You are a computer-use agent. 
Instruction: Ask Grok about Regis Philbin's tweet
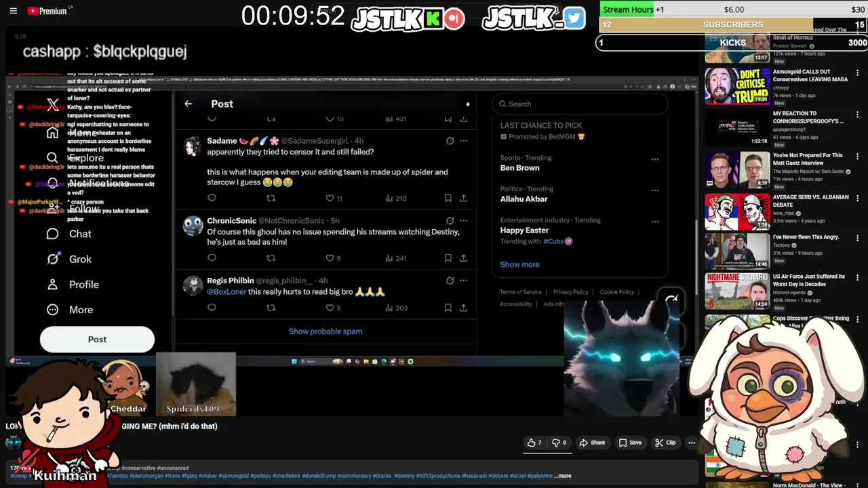pos(450,280)
